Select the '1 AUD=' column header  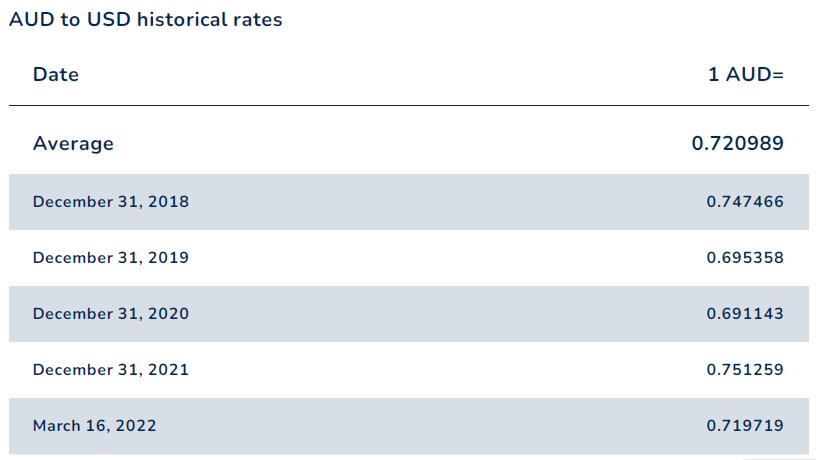coord(746,74)
